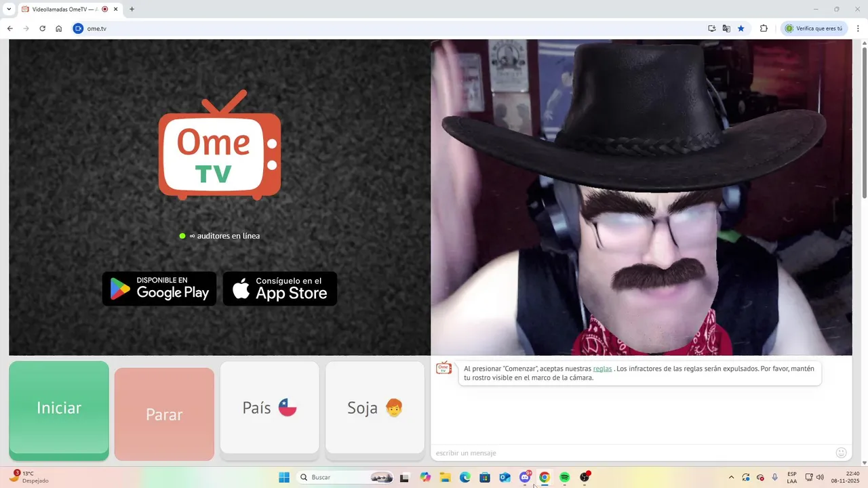Stop the chat with the Parar button
Screen dimensions: 868x488
[x=164, y=414]
